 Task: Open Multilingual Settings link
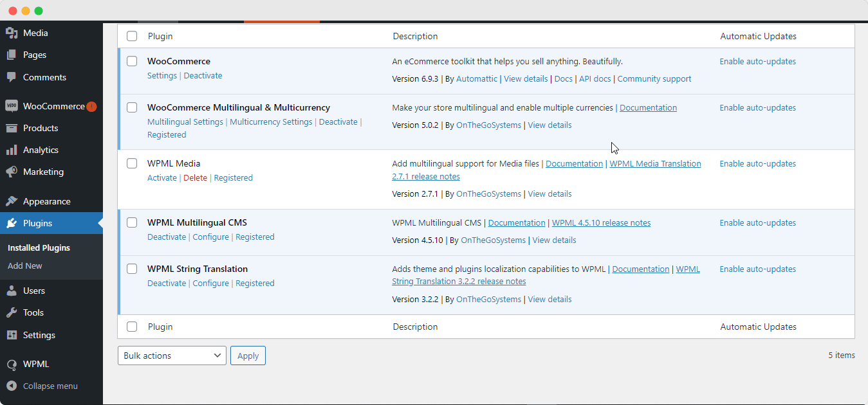185,122
